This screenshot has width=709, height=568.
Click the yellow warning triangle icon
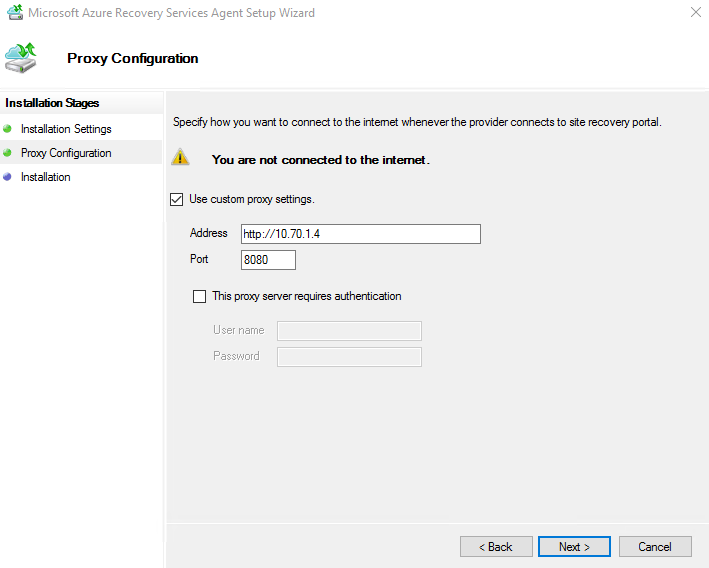(180, 157)
